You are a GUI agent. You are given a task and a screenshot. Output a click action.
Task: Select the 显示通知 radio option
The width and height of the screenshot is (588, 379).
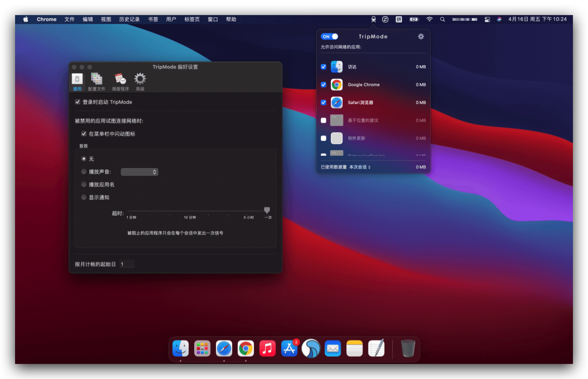tap(84, 197)
